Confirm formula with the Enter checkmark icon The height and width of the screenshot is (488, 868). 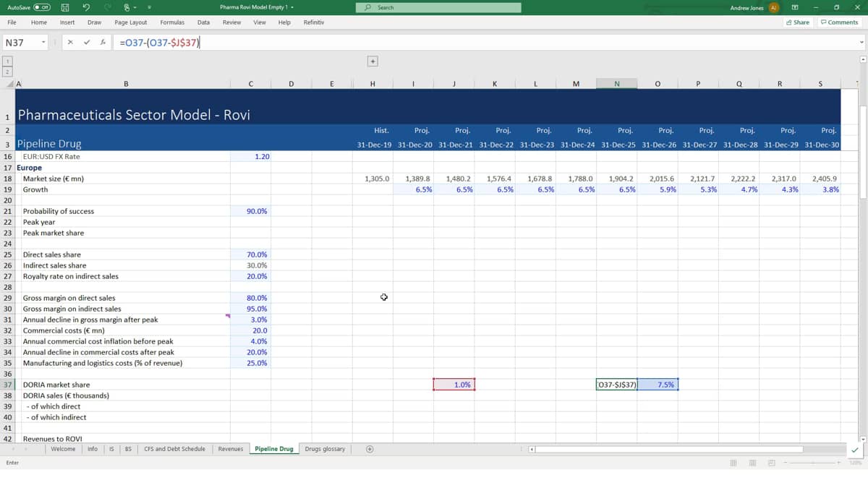pos(87,43)
